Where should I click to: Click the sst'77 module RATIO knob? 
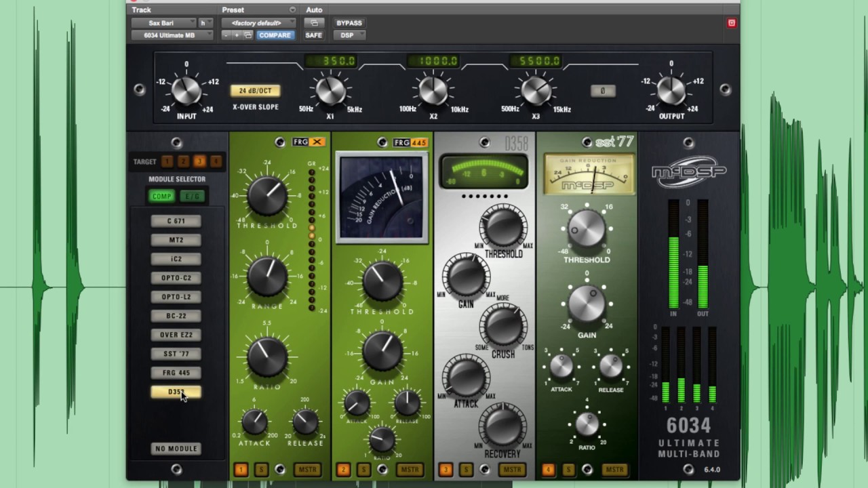point(587,424)
